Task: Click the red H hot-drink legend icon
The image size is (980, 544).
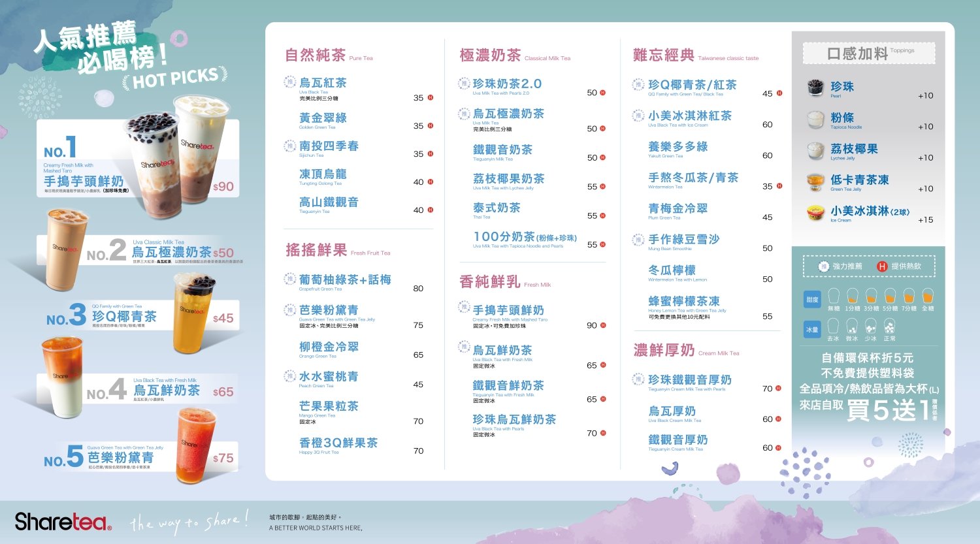Action: pos(882,266)
